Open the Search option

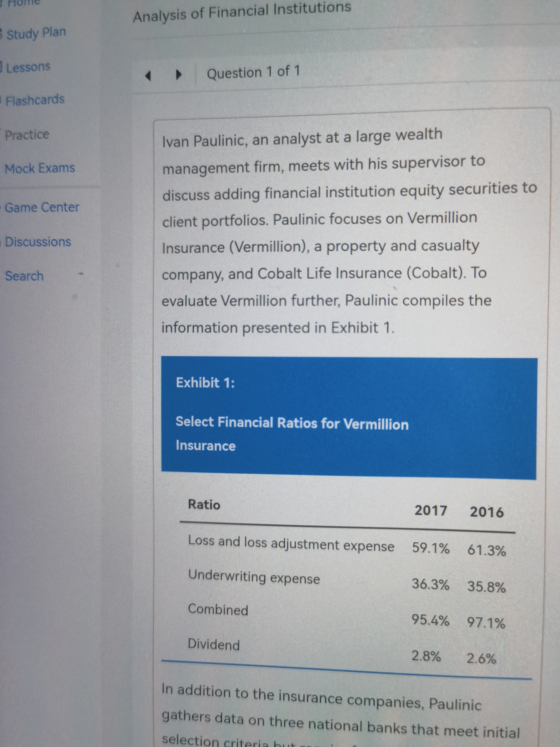24,276
